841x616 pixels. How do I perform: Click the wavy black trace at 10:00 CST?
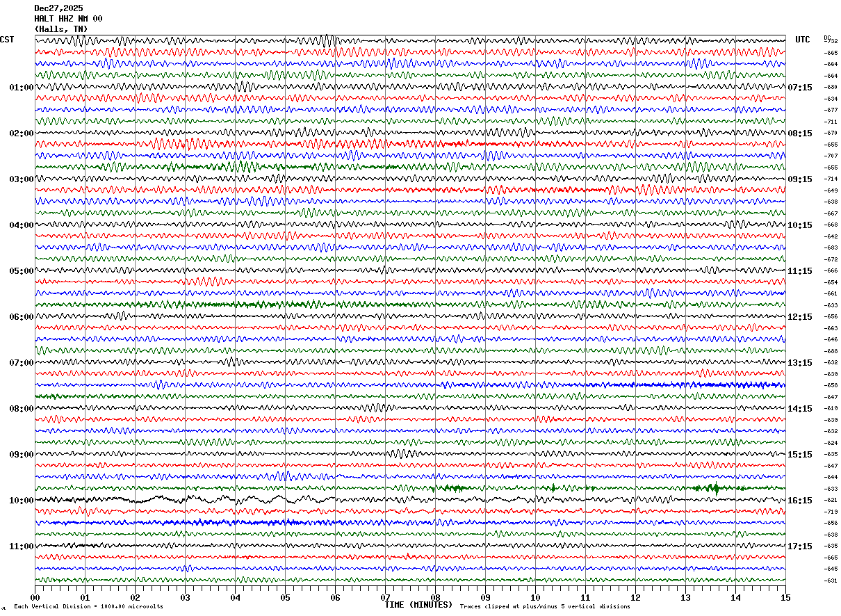pos(410,499)
